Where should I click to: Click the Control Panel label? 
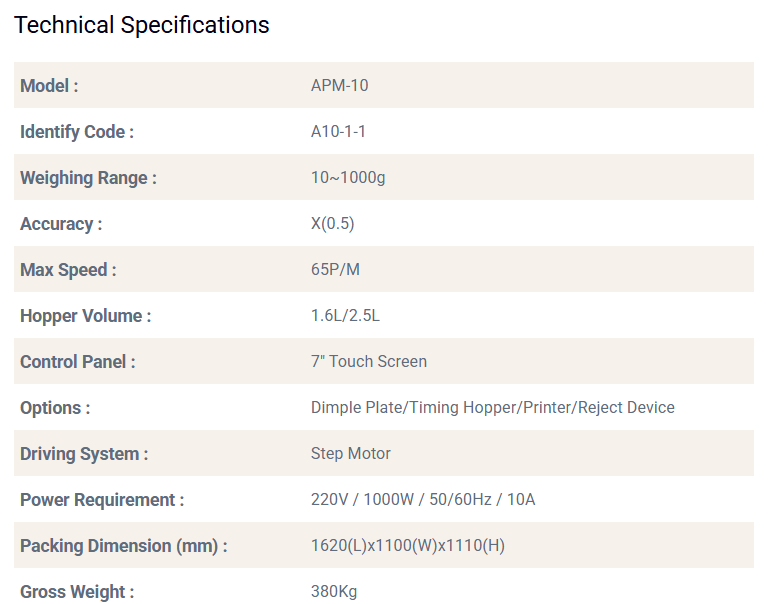78,362
